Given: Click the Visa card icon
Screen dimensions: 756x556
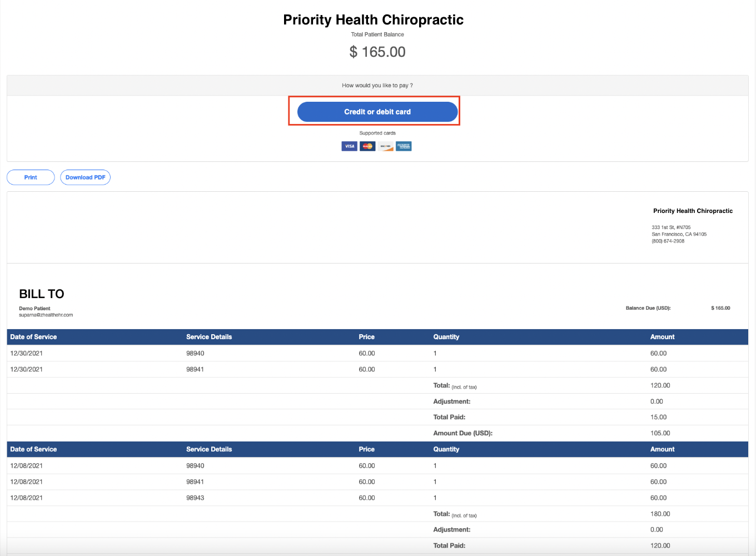Looking at the screenshot, I should 349,146.
